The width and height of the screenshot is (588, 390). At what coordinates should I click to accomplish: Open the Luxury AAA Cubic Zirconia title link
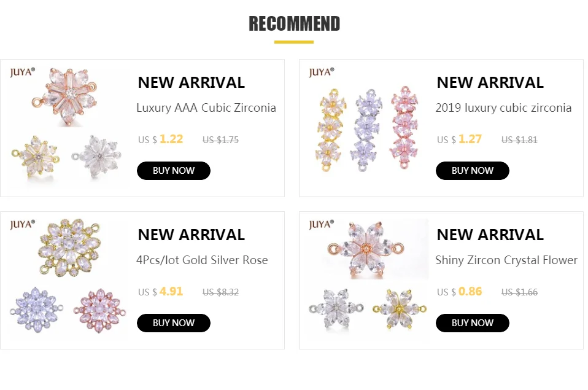tap(206, 108)
